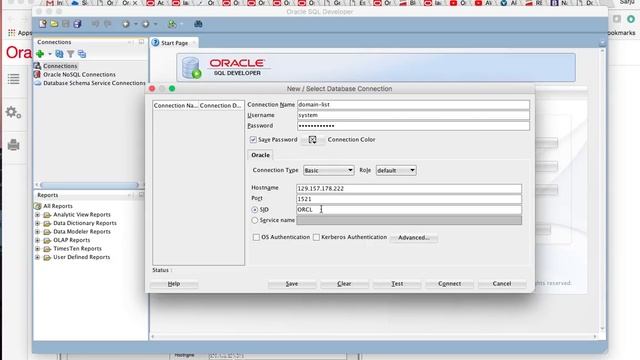The height and width of the screenshot is (360, 640).
Task: Click the Connection Name column header
Action: pyautogui.click(x=176, y=105)
